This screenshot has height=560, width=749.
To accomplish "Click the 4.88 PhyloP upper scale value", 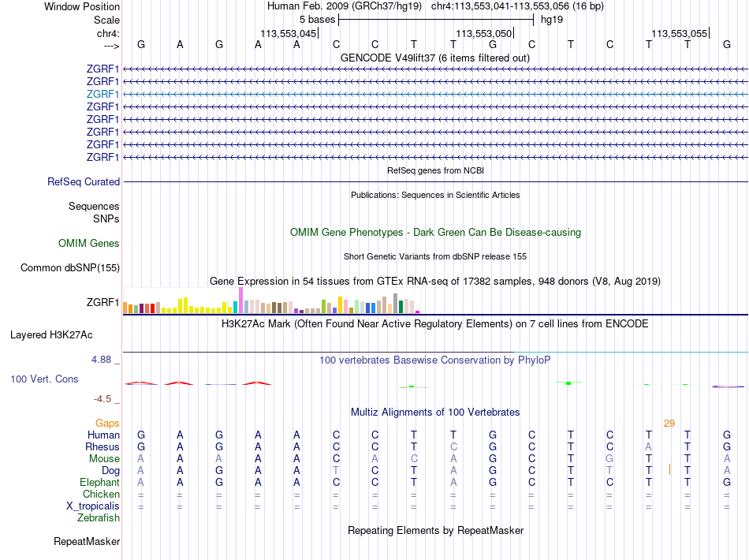I will 101,360.
